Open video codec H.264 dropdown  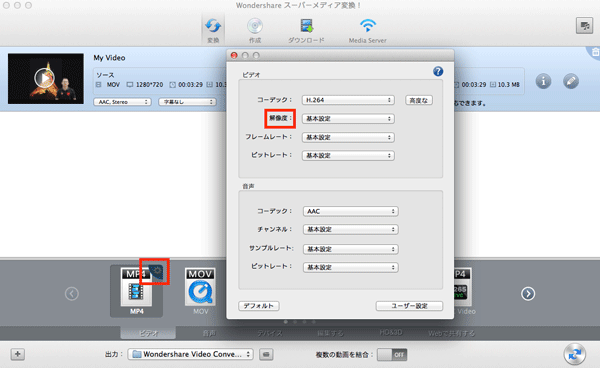[x=348, y=100]
